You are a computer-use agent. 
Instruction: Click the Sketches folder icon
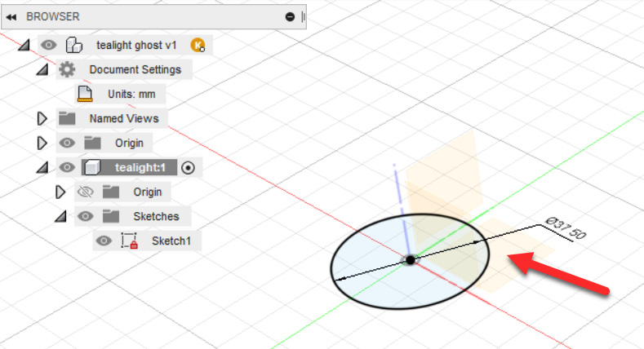(x=111, y=217)
